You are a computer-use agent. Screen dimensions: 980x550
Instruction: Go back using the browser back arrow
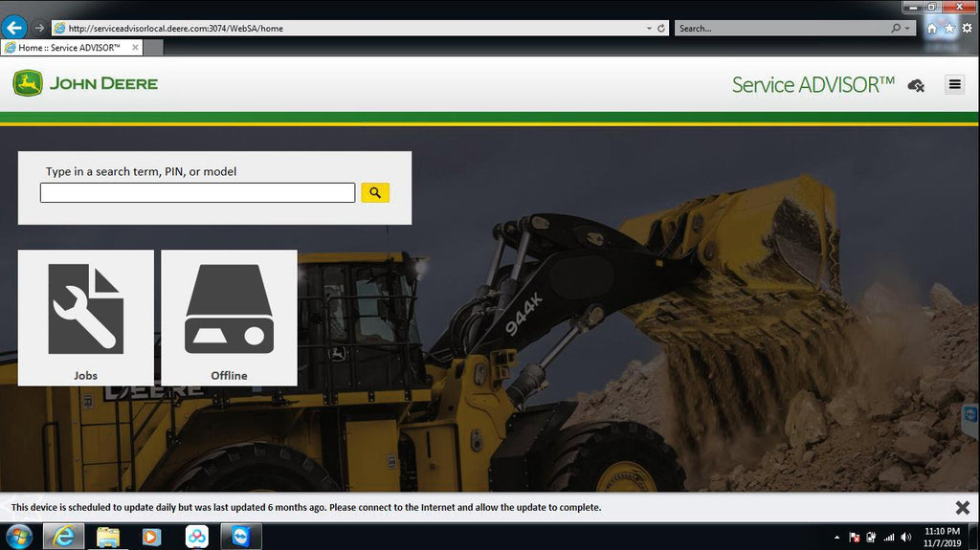(x=13, y=28)
